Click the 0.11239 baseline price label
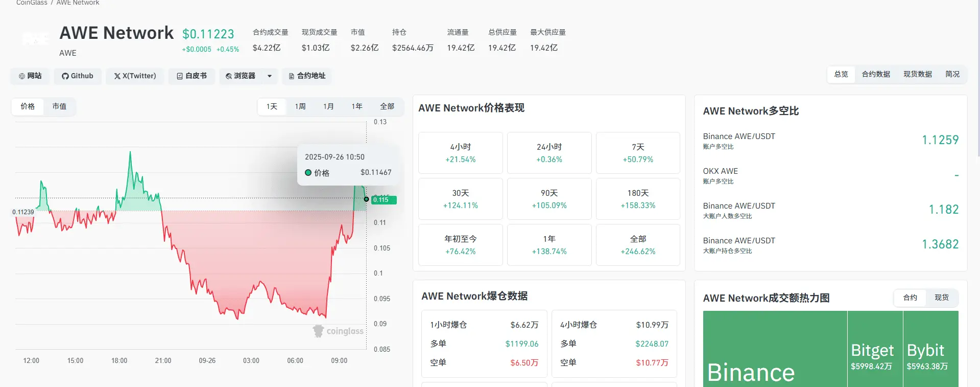Image resolution: width=980 pixels, height=387 pixels. click(23, 212)
